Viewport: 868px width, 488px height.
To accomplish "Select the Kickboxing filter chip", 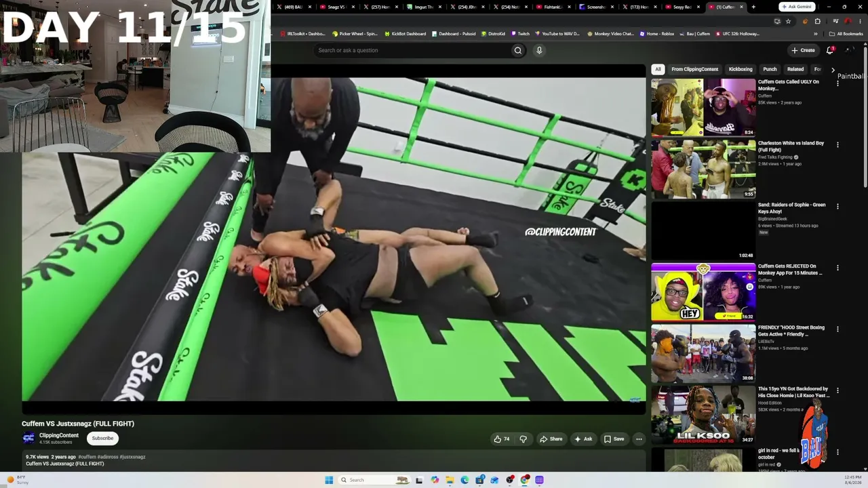I will tap(741, 69).
